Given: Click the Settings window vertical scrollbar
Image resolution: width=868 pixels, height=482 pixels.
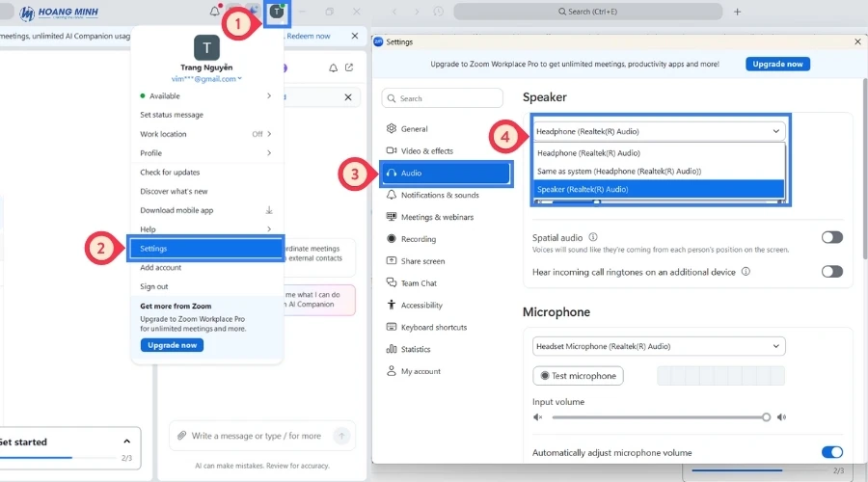Looking at the screenshot, I should click(x=865, y=169).
